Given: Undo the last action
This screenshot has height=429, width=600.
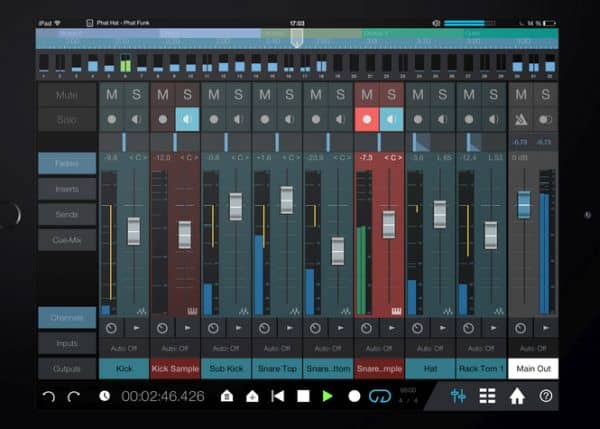Looking at the screenshot, I should tap(49, 396).
